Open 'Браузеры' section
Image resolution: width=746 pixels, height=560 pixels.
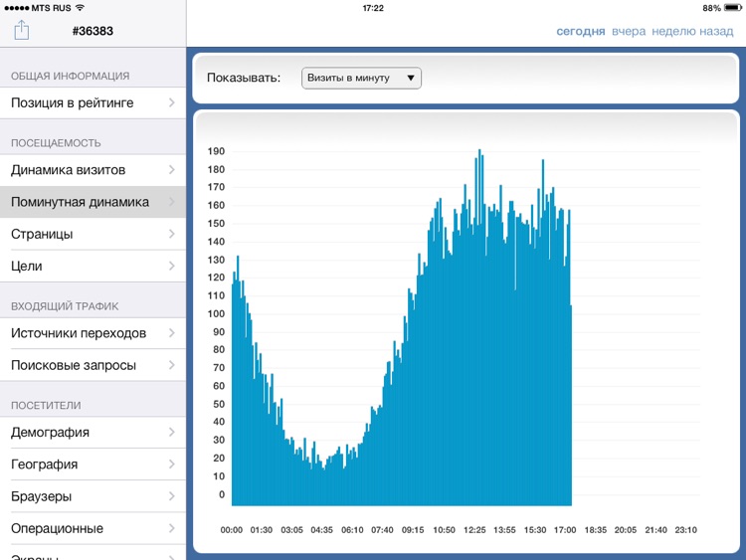pyautogui.click(x=93, y=496)
